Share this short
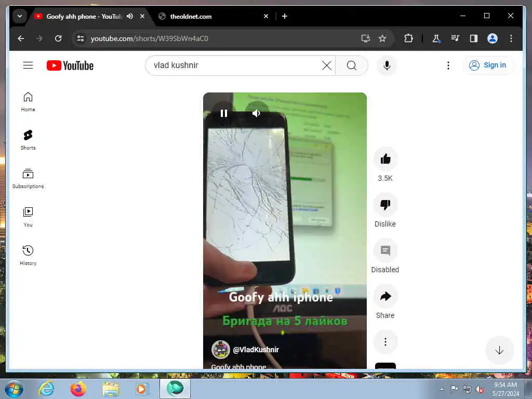Image resolution: width=532 pixels, height=399 pixels. coord(385,296)
